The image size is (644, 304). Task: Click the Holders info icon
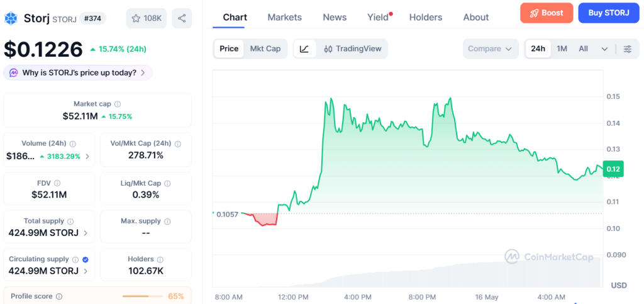160,260
